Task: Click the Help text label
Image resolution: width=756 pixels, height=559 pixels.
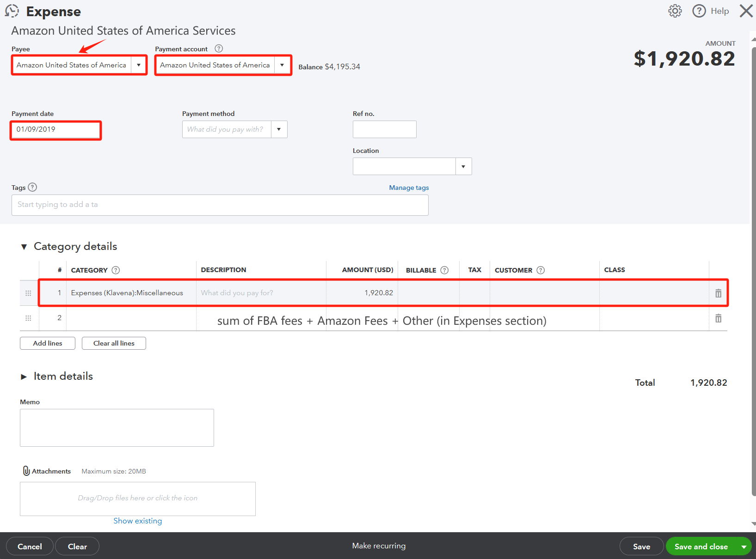Action: pos(719,11)
